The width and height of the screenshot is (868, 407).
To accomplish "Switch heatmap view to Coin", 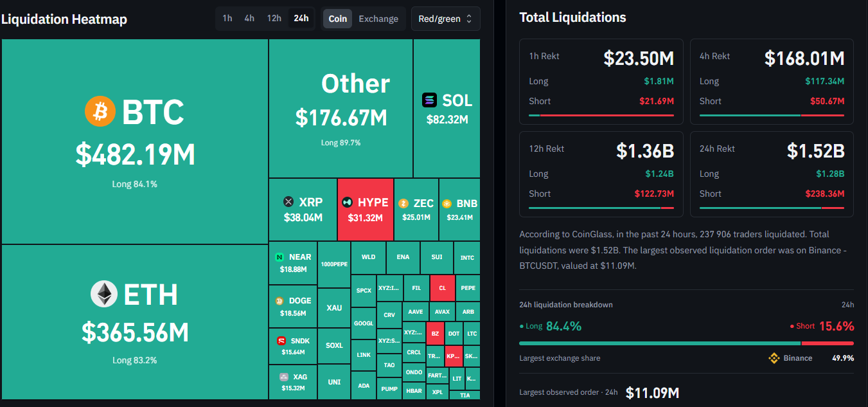I will coord(338,19).
